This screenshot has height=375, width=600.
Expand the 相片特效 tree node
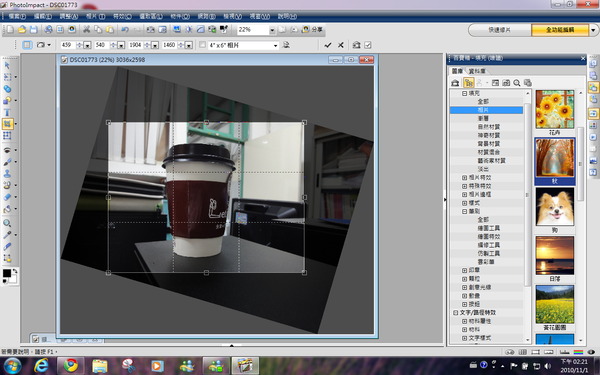click(464, 178)
